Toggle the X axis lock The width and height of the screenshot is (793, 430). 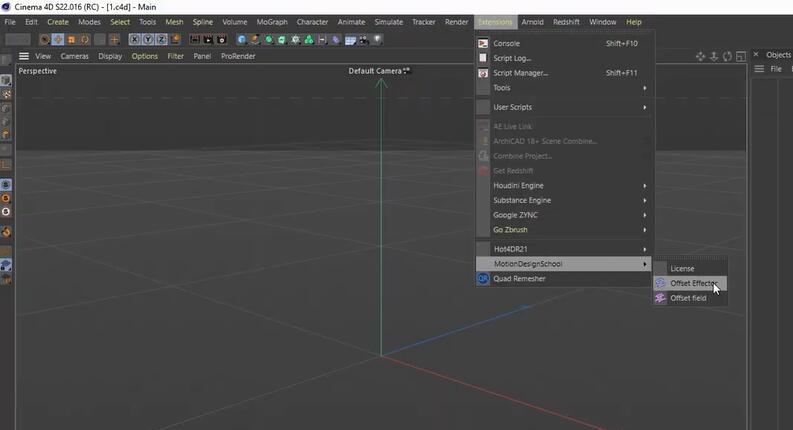coord(135,39)
